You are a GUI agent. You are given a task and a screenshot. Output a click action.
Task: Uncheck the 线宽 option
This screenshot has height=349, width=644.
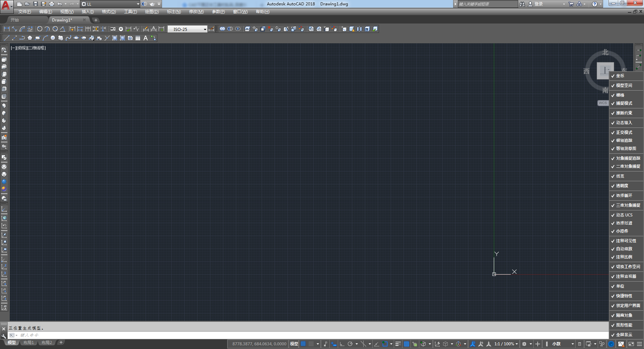626,176
